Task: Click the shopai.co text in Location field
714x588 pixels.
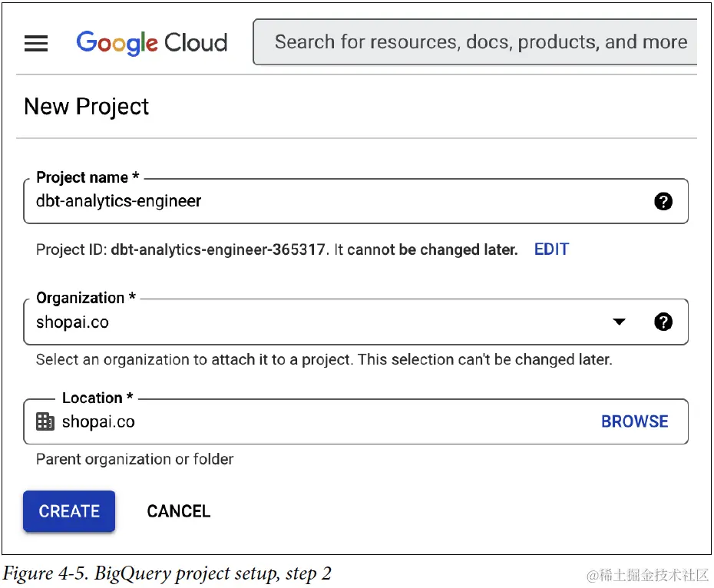Action: pyautogui.click(x=98, y=422)
